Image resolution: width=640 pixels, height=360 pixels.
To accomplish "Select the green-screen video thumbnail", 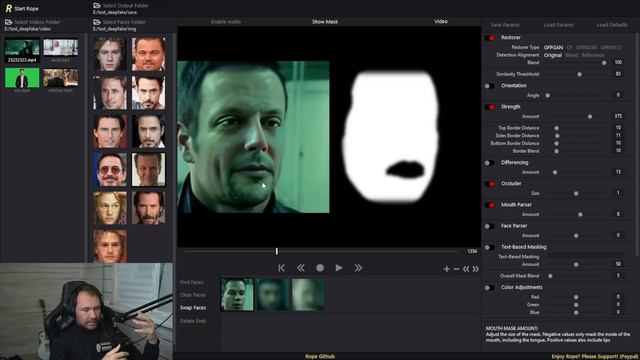I will 22,78.
